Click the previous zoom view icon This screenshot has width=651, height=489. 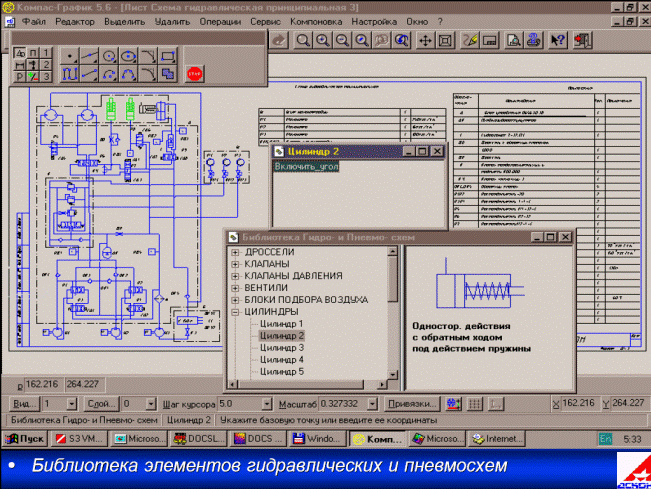[x=401, y=40]
